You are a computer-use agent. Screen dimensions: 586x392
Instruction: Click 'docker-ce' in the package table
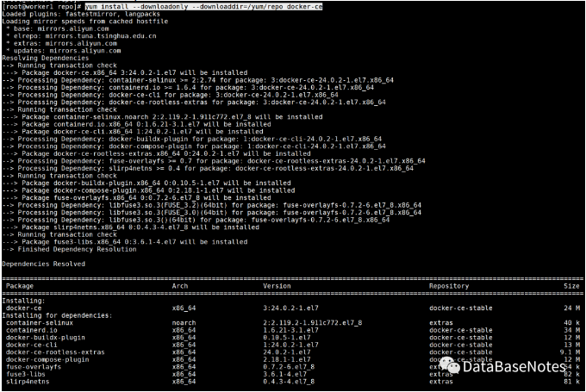(x=23, y=308)
